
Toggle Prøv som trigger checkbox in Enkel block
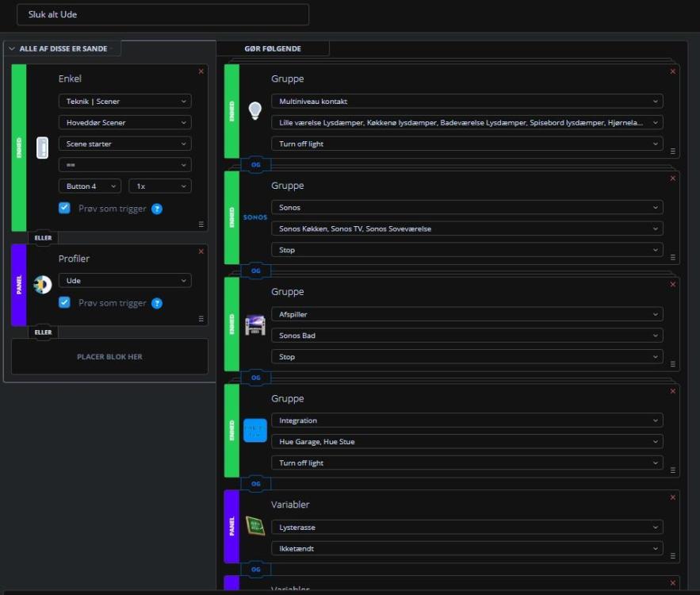[65, 208]
